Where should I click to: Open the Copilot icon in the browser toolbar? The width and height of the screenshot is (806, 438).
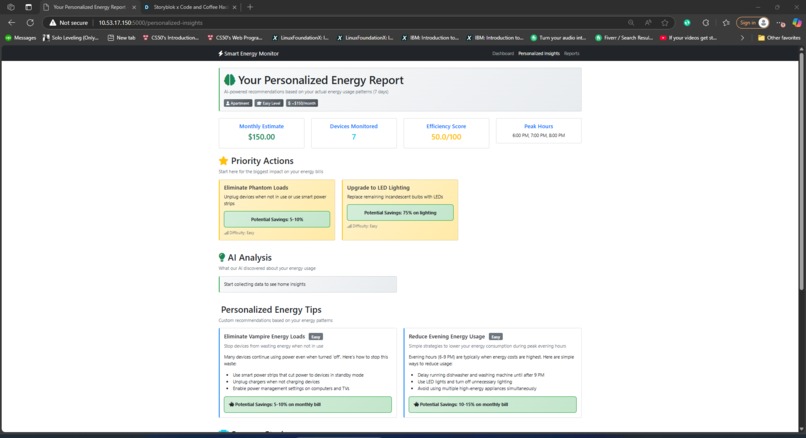[x=797, y=23]
